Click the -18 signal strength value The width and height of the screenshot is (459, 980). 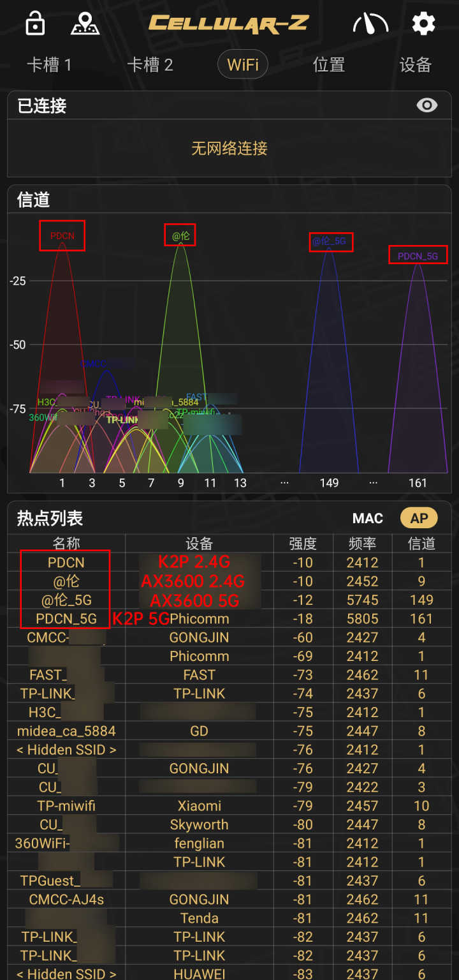coord(303,619)
